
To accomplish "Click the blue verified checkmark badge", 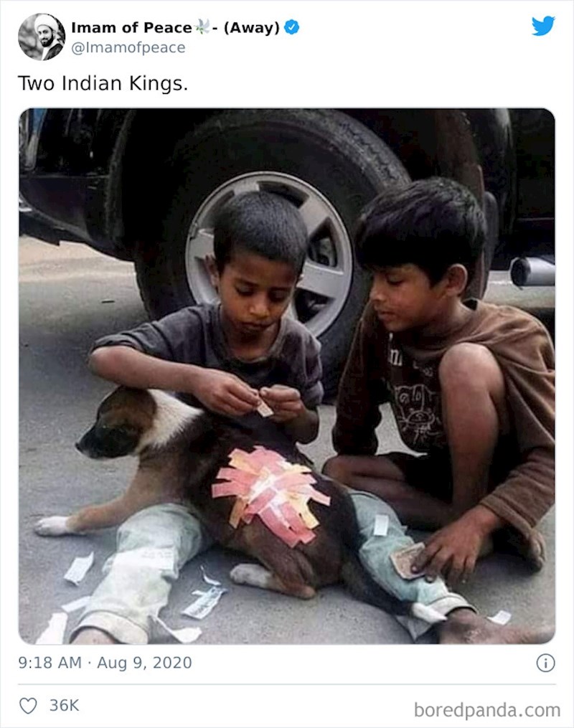I will pyautogui.click(x=291, y=27).
